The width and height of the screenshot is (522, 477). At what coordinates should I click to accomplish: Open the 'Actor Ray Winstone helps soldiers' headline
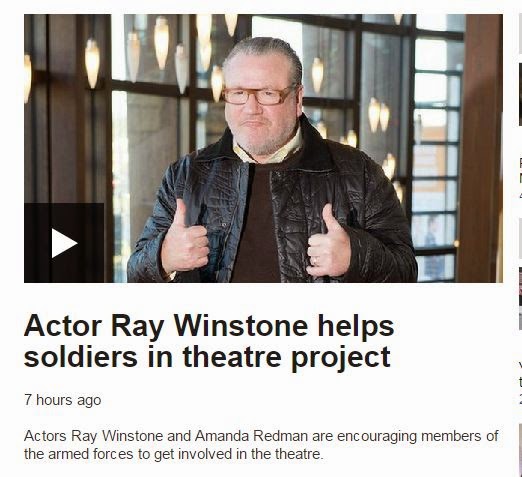(209, 341)
